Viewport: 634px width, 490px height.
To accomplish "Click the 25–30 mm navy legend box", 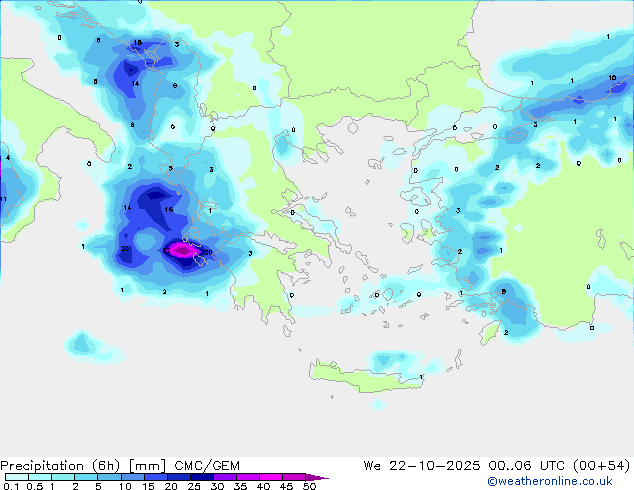I will (x=201, y=477).
